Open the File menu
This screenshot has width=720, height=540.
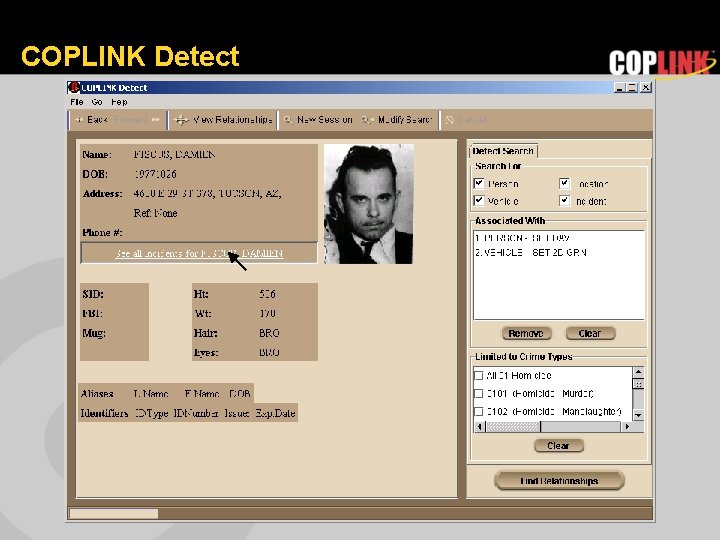click(77, 102)
